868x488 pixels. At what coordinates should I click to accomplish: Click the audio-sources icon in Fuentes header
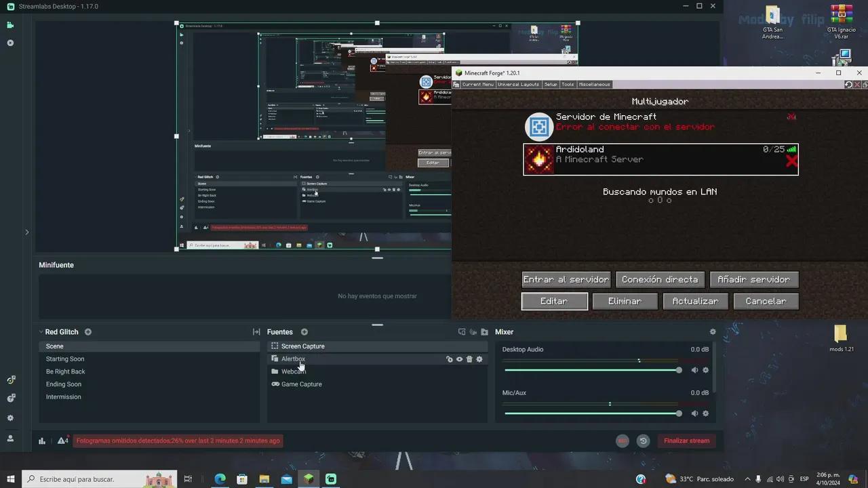coord(473,332)
